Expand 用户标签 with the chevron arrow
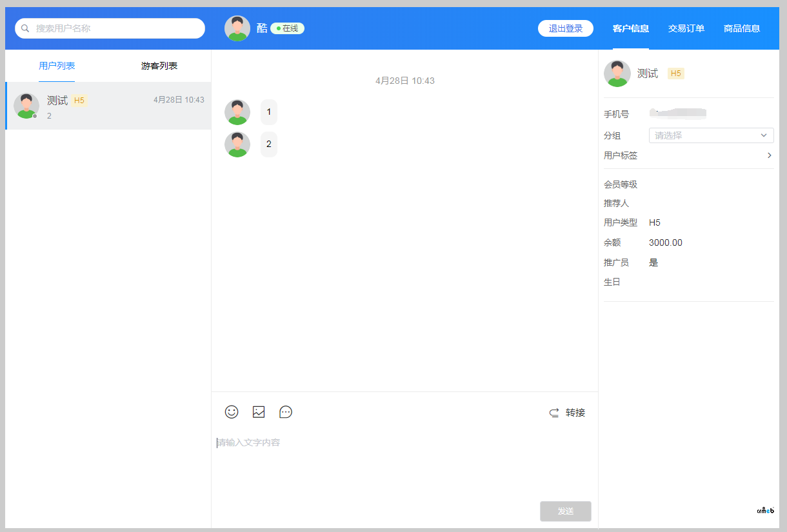Screen dimensions: 787x532 [769, 155]
